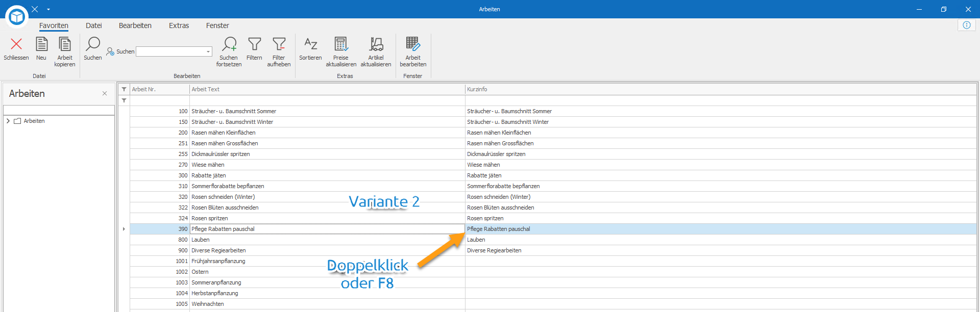This screenshot has width=980, height=312.
Task: Click the Arbeiten folder icon in tree
Action: (x=17, y=121)
